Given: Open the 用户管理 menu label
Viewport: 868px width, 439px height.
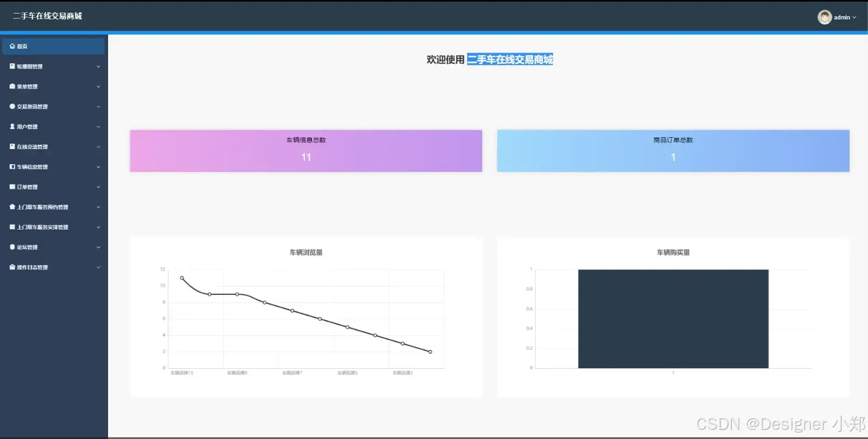Looking at the screenshot, I should pos(27,126).
